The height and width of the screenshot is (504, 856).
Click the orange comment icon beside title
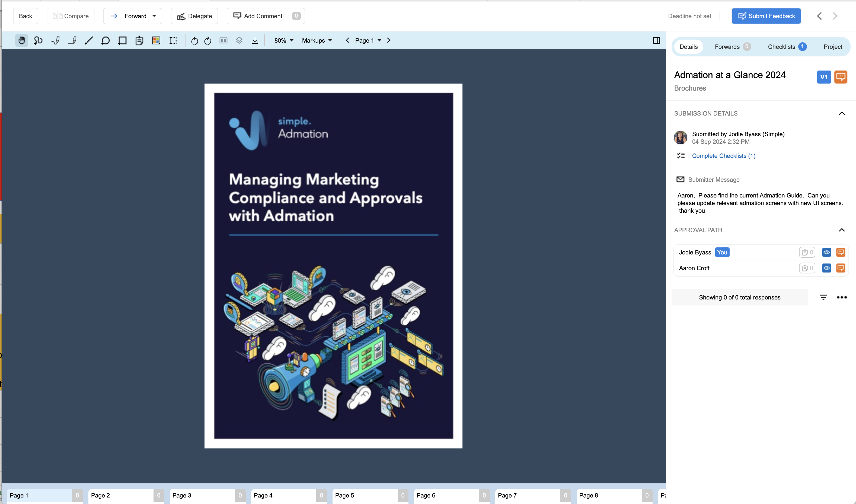tap(841, 77)
